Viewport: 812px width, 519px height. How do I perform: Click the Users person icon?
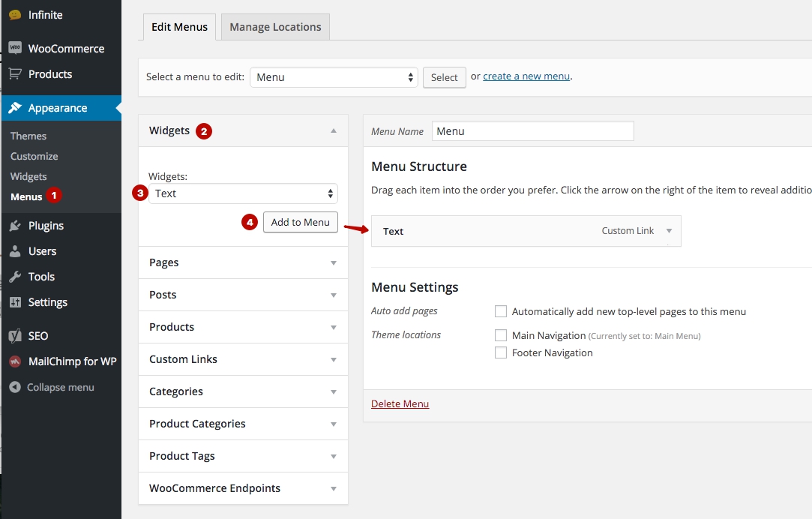(15, 251)
